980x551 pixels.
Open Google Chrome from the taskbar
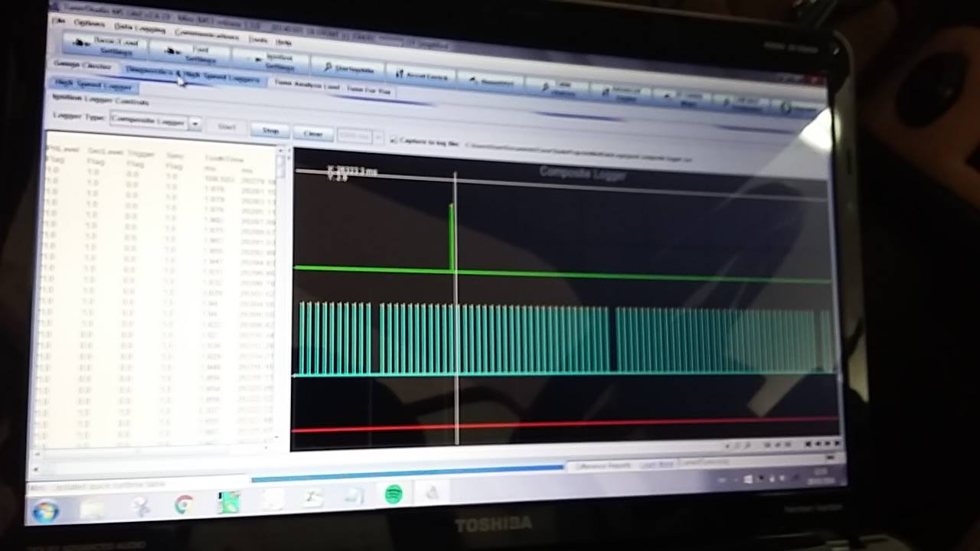click(x=183, y=504)
